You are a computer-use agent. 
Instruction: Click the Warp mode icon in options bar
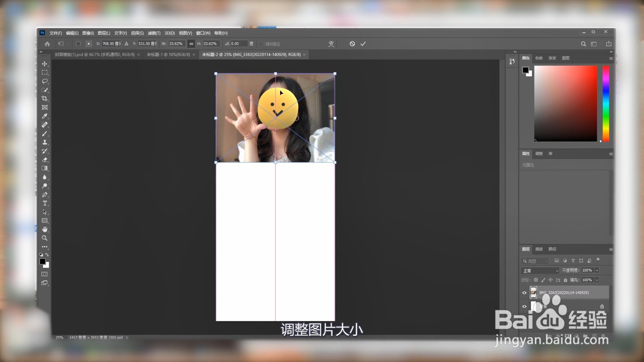(x=330, y=43)
